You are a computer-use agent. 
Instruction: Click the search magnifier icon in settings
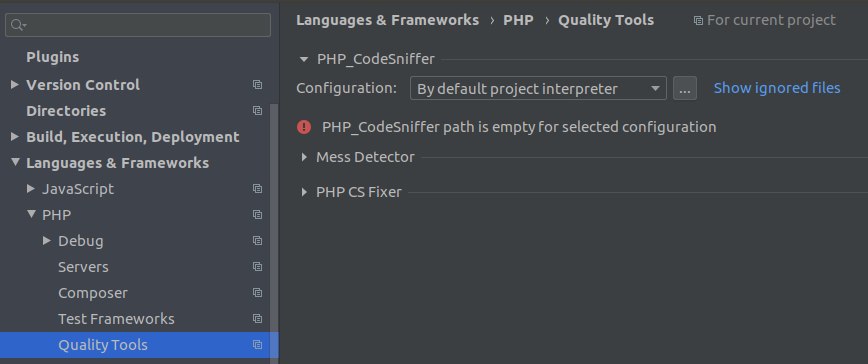click(18, 25)
